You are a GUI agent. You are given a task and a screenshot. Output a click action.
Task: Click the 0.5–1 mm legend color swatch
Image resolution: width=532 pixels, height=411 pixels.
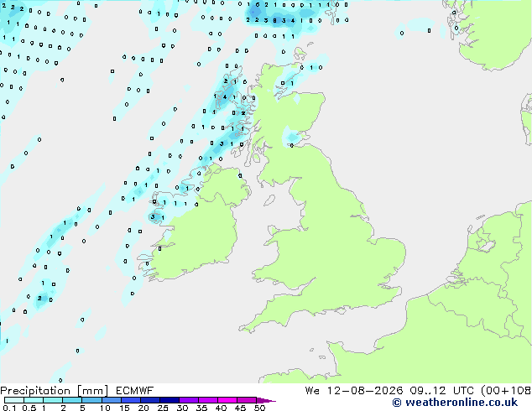34,400
